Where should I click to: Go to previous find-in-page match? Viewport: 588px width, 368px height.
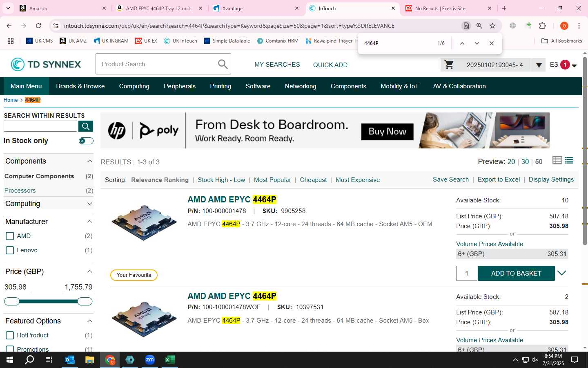(462, 43)
